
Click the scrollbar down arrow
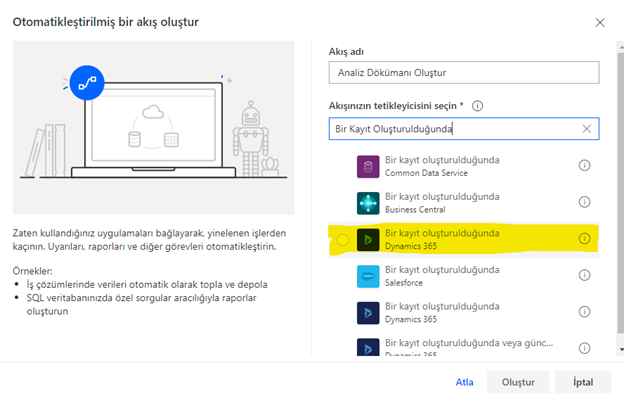point(621,349)
